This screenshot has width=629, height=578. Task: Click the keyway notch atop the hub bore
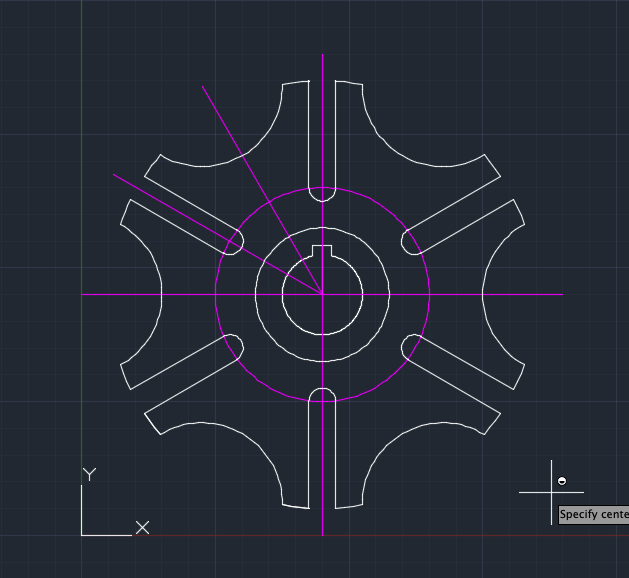pyautogui.click(x=322, y=246)
